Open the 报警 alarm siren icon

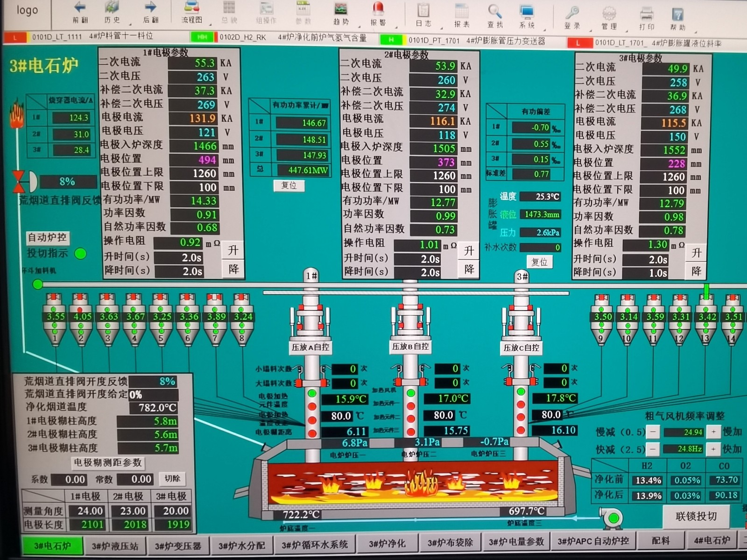(378, 8)
